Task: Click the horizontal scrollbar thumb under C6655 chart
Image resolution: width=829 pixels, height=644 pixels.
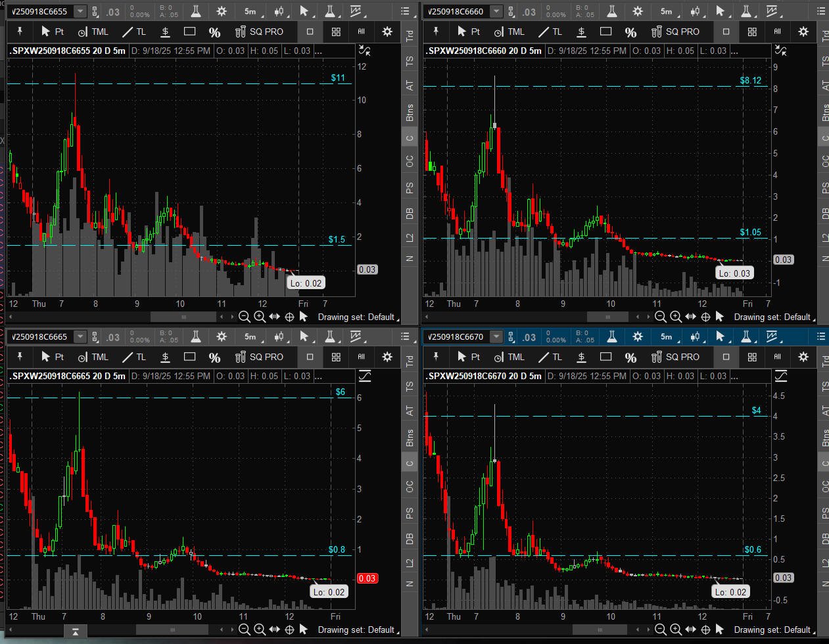Action: [183, 317]
